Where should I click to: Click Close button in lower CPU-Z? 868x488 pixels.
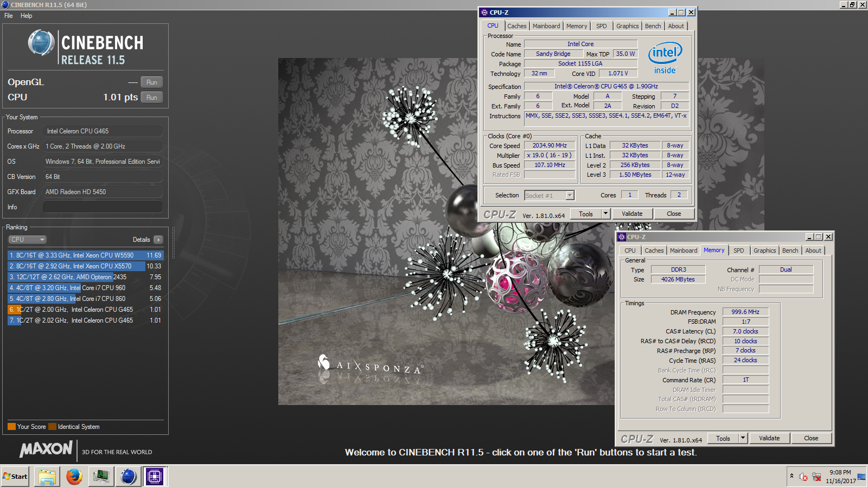(x=811, y=439)
